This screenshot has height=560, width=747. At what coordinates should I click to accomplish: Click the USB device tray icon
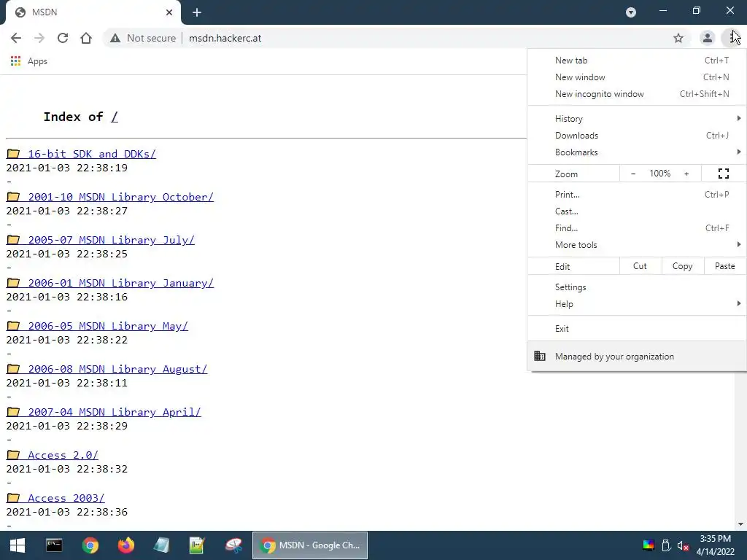pyautogui.click(x=666, y=545)
